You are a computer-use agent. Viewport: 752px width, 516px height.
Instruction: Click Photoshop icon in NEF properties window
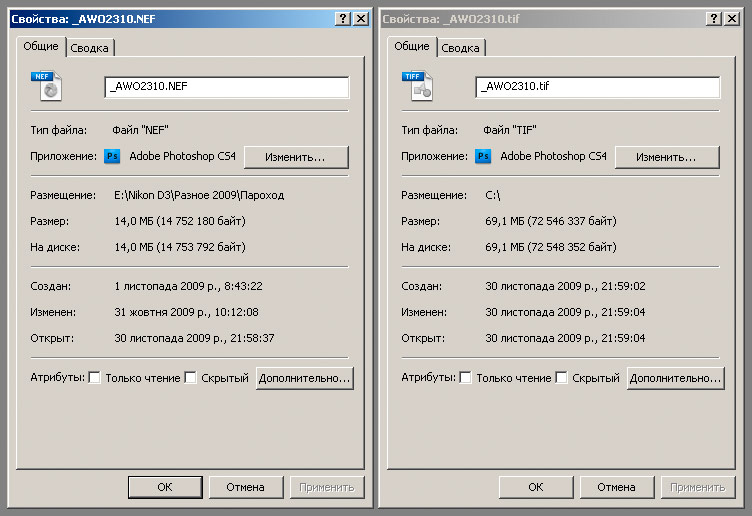tap(112, 156)
